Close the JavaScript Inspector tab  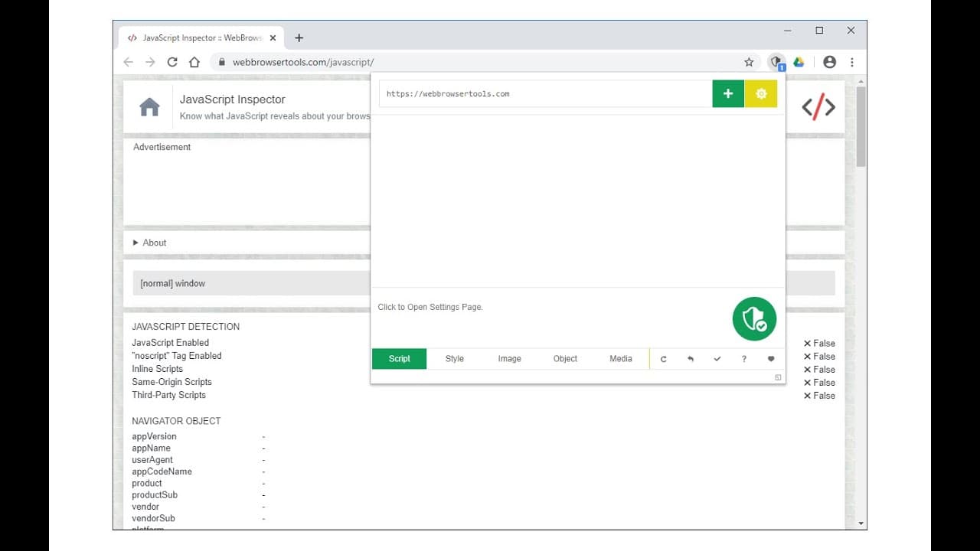click(x=273, y=37)
